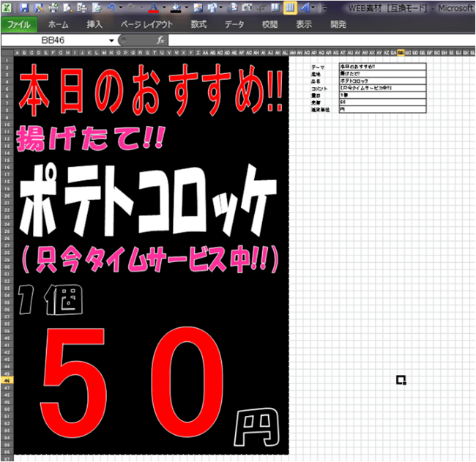Switch to the 数式 ribbon tab

[x=199, y=24]
